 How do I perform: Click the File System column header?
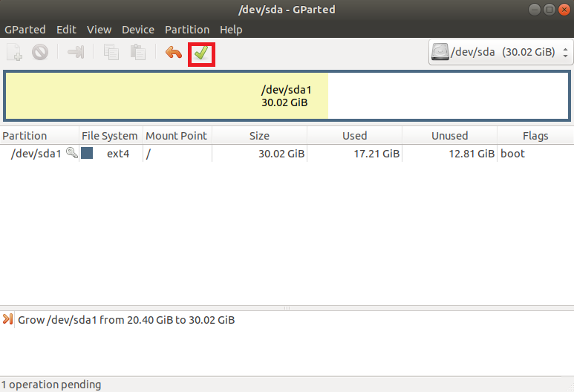point(111,136)
